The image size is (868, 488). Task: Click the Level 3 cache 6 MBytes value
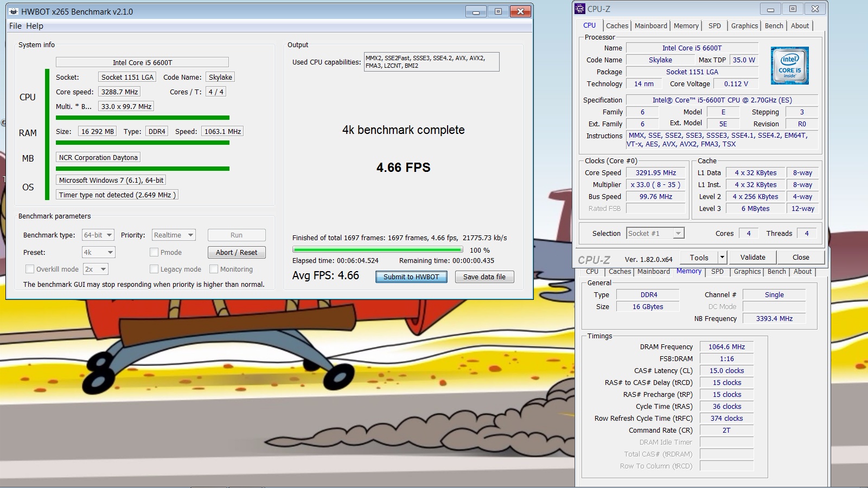[756, 208]
